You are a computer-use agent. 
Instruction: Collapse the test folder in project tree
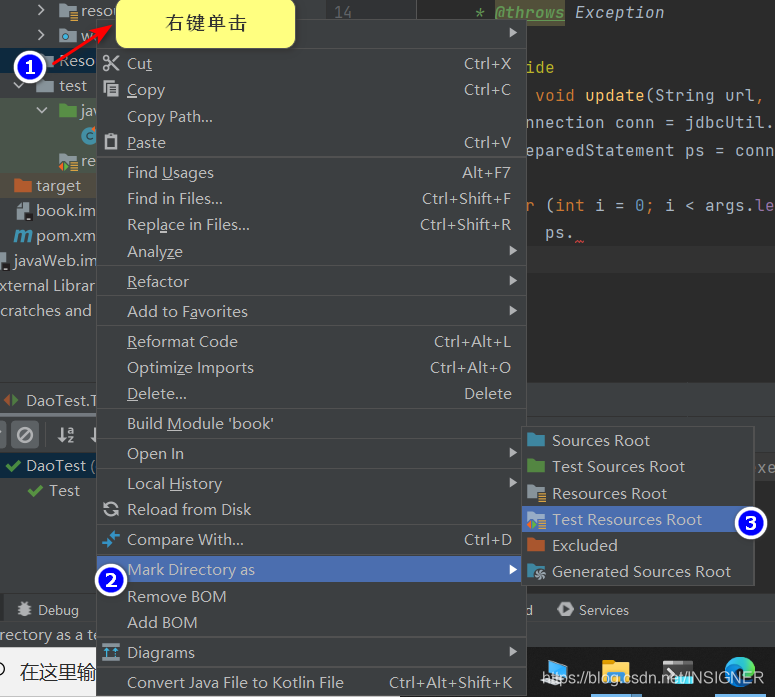pyautogui.click(x=19, y=86)
